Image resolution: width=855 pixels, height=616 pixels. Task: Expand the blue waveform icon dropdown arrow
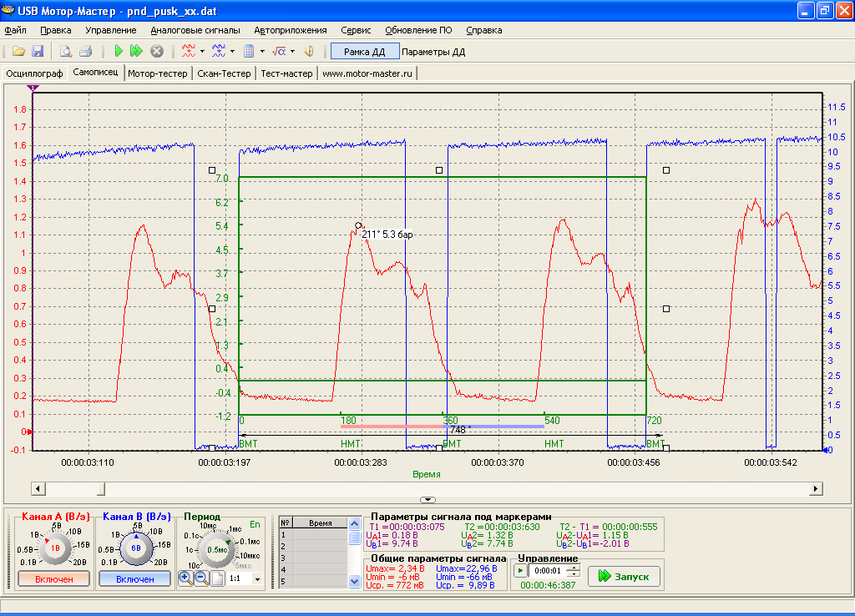point(232,52)
